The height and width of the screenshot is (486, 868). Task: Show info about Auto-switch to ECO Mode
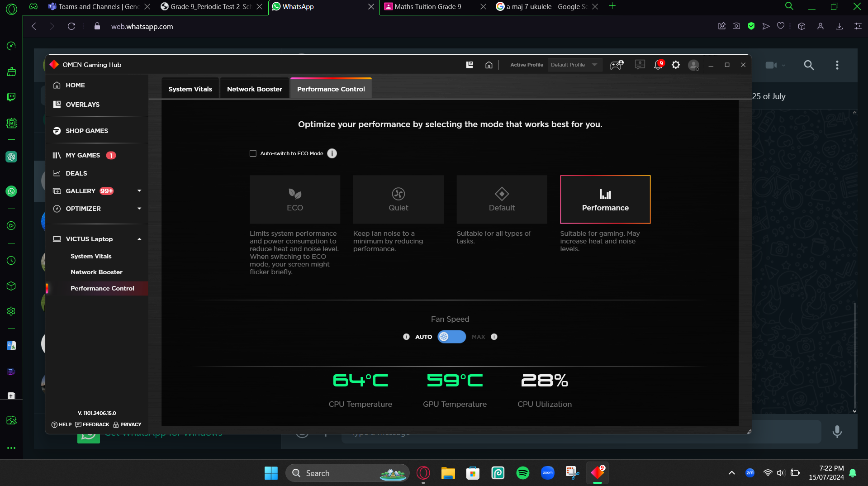[332, 153]
